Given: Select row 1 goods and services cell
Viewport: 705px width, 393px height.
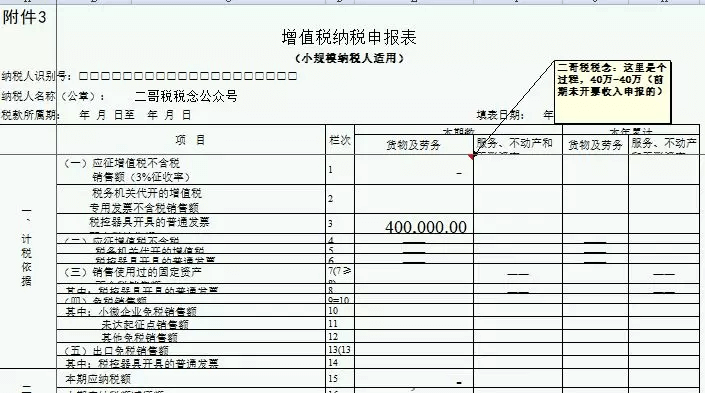Looking at the screenshot, I should (x=414, y=170).
